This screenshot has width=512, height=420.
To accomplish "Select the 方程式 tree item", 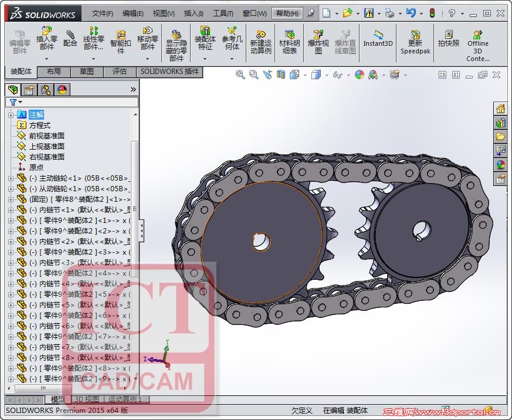I will (40, 126).
